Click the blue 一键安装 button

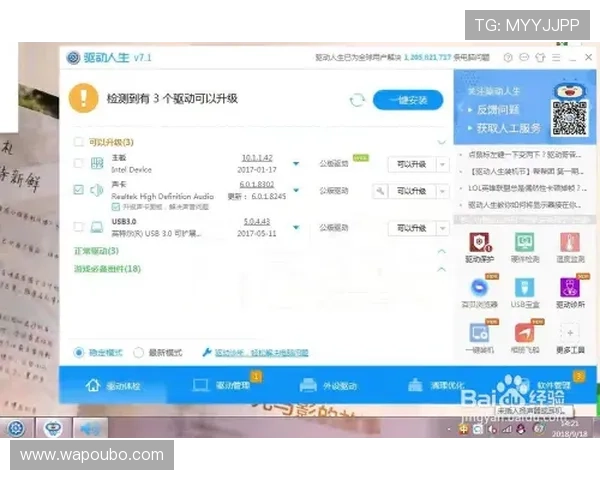coord(408,100)
